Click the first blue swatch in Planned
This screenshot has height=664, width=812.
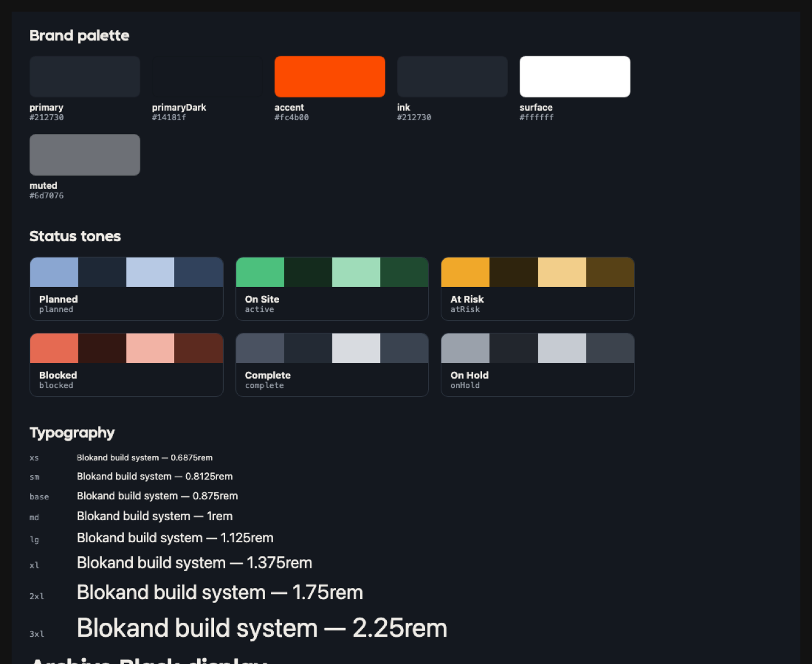(x=54, y=272)
